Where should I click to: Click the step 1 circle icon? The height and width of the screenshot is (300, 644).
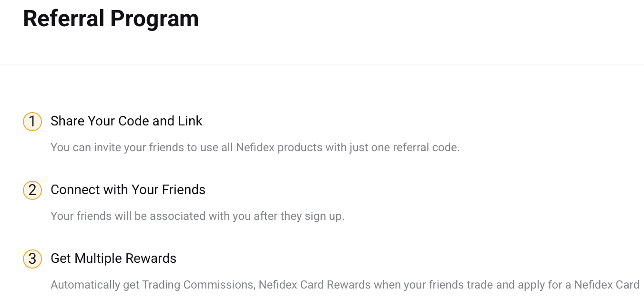[32, 121]
